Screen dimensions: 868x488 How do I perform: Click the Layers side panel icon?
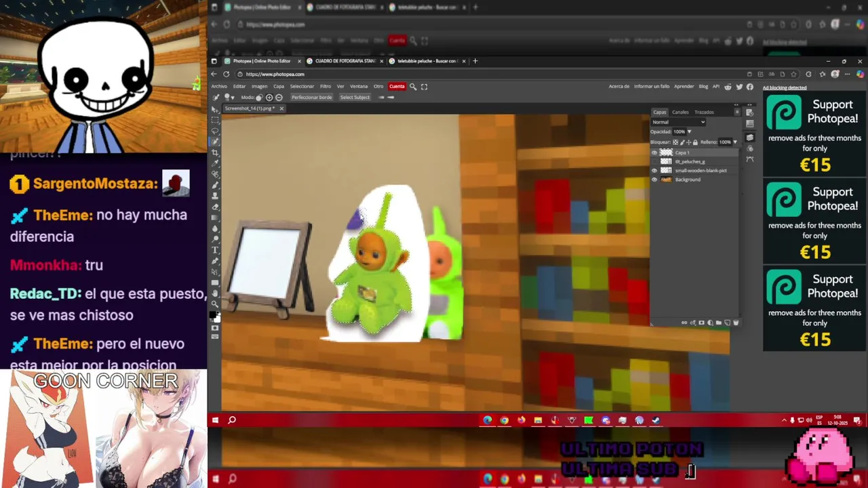[x=749, y=137]
